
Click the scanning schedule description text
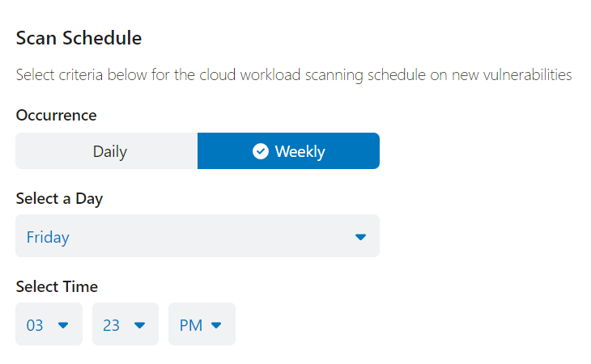[294, 75]
